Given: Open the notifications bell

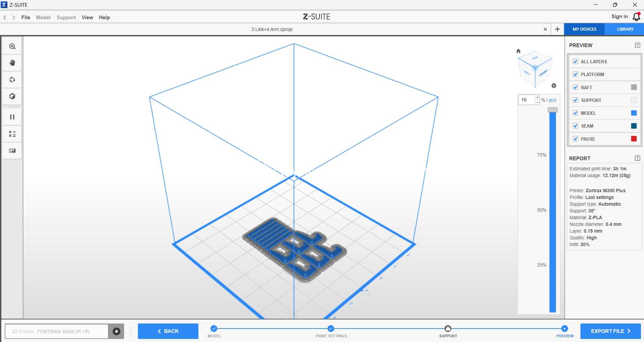Looking at the screenshot, I should tap(636, 17).
